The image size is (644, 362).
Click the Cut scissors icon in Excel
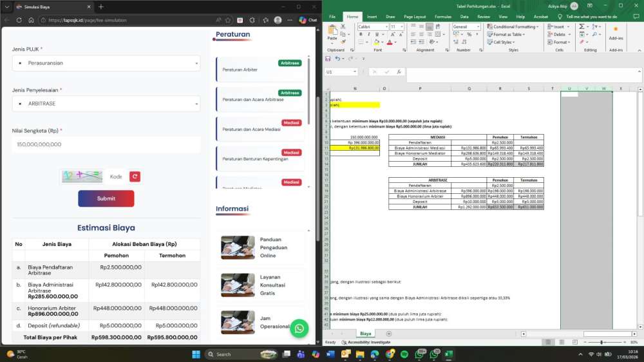point(343,26)
